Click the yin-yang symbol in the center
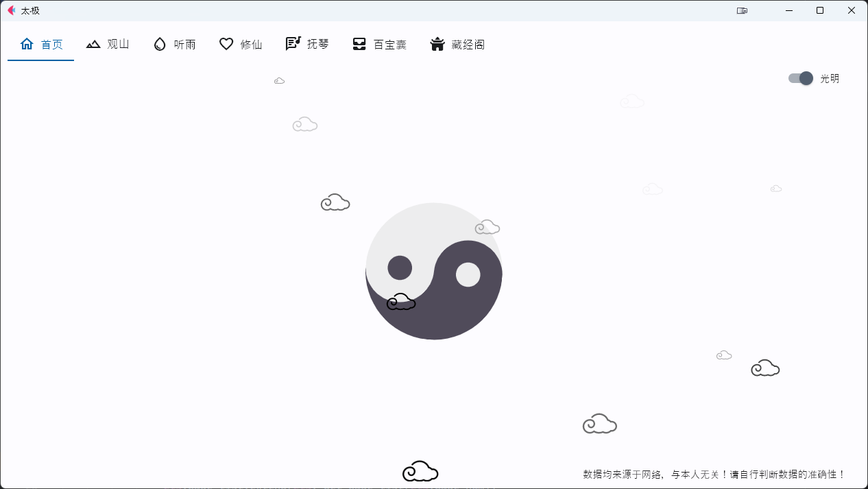This screenshot has height=489, width=868. [434, 271]
